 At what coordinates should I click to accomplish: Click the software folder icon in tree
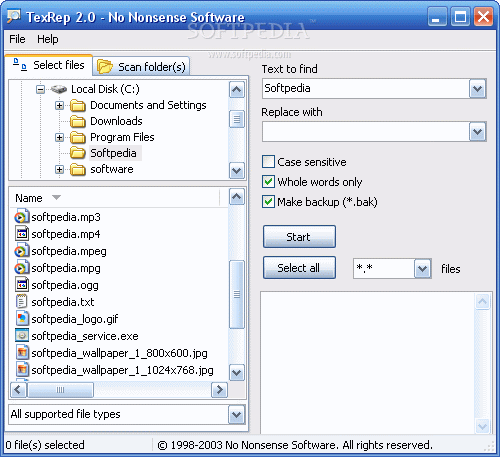coord(78,169)
